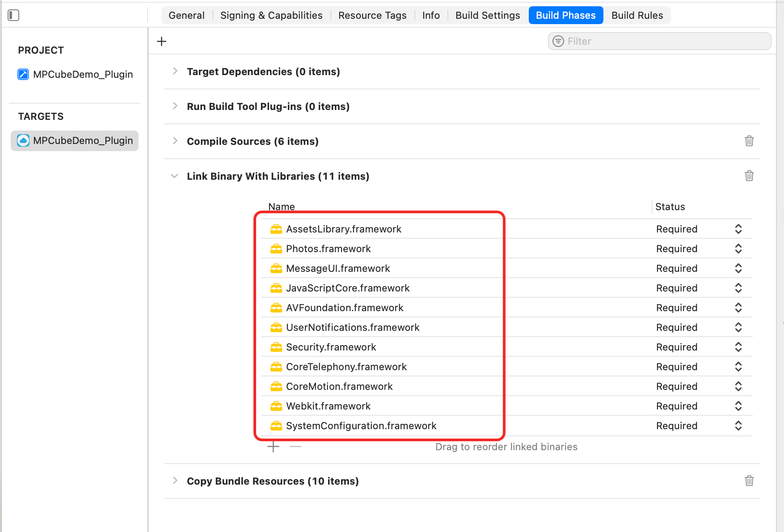Select the Webkit.framework name text

pos(329,406)
